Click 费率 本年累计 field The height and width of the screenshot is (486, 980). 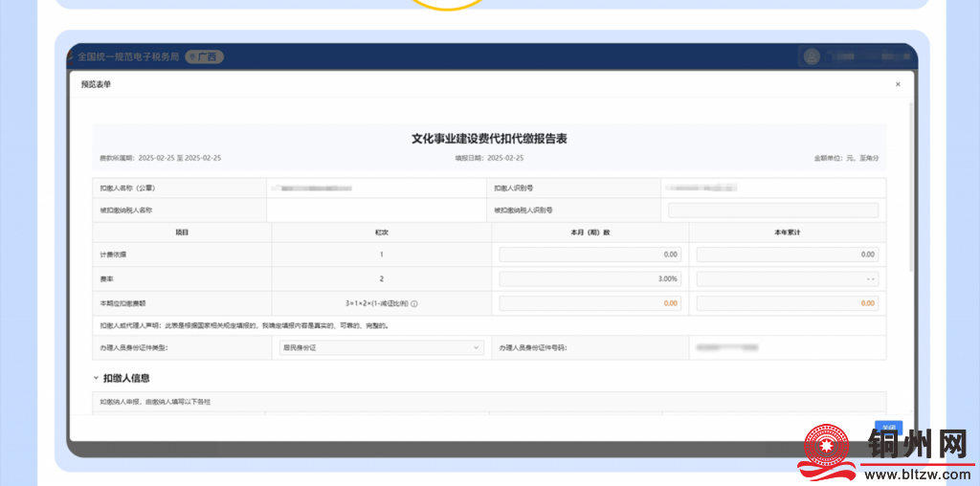coord(787,278)
